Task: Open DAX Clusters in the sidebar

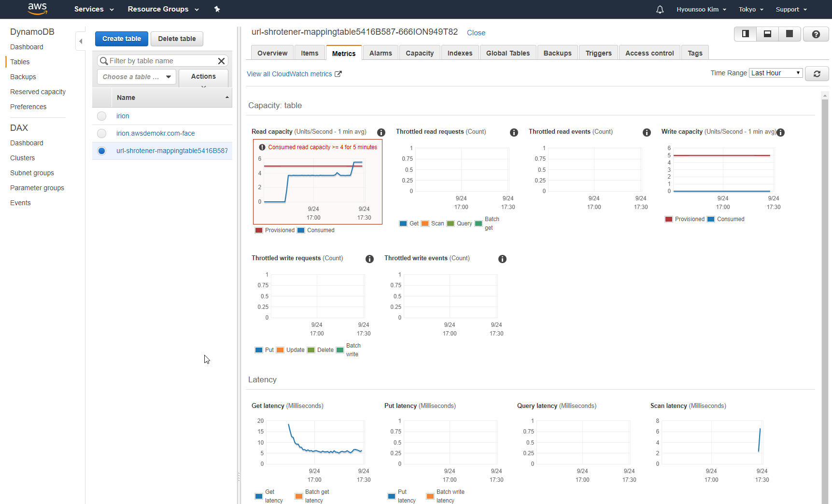Action: [22, 158]
